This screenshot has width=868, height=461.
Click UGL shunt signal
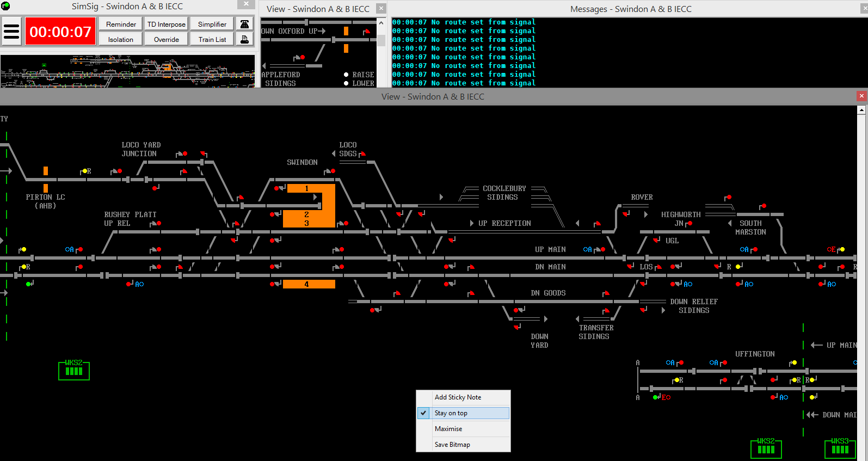pyautogui.click(x=657, y=239)
